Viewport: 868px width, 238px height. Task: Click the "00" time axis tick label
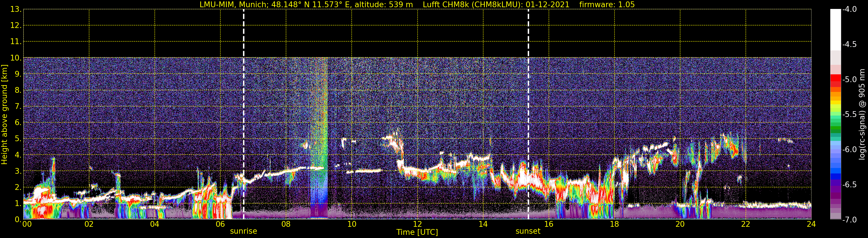coord(27,224)
